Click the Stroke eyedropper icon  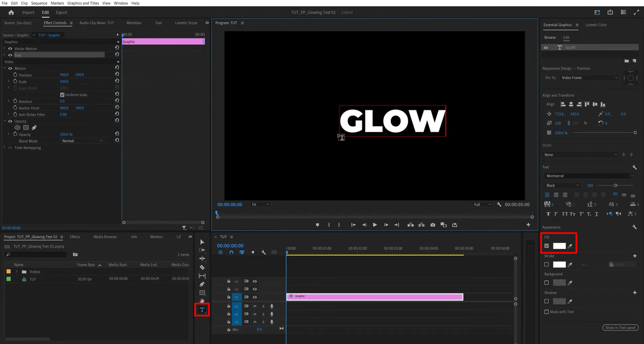pos(571,264)
